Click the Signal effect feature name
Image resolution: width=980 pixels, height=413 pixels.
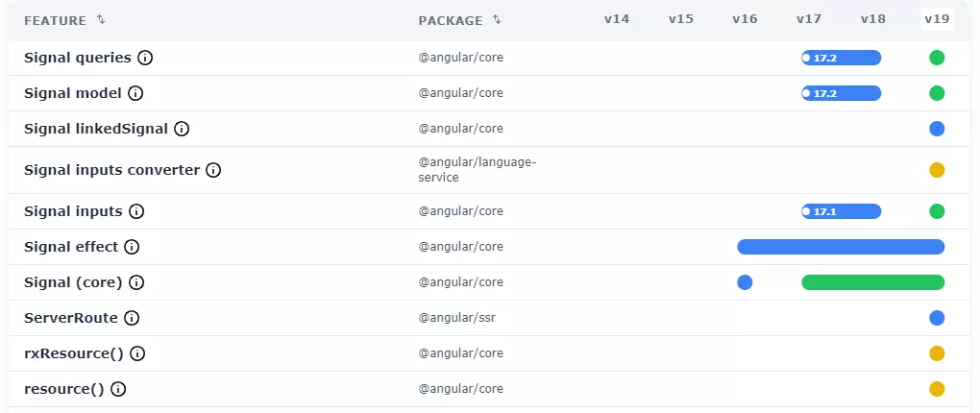pyautogui.click(x=71, y=248)
